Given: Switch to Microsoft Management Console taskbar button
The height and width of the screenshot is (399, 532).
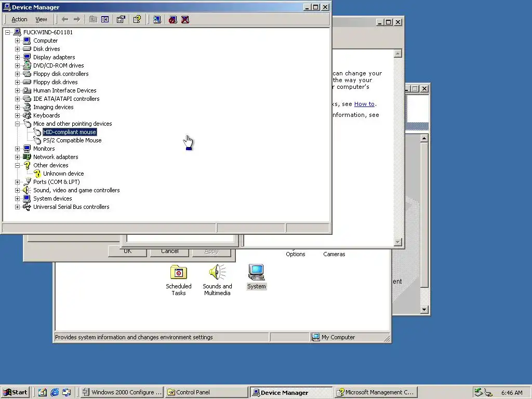Looking at the screenshot, I should tap(376, 392).
